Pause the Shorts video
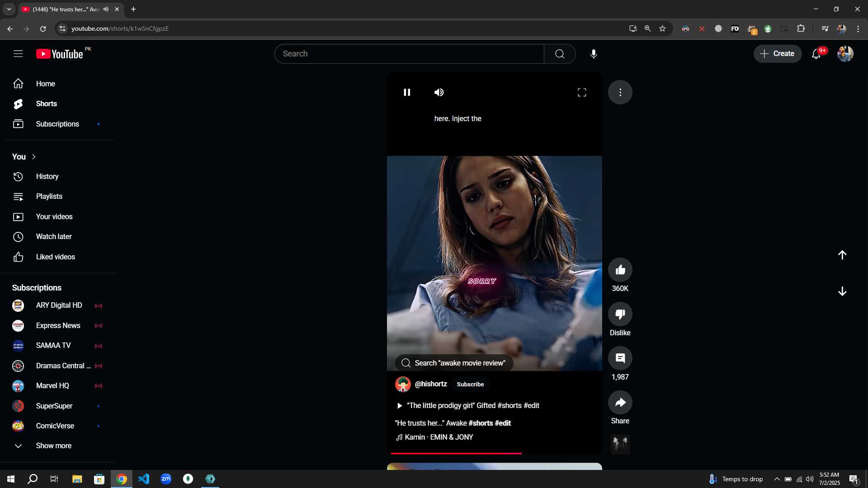 coord(407,92)
